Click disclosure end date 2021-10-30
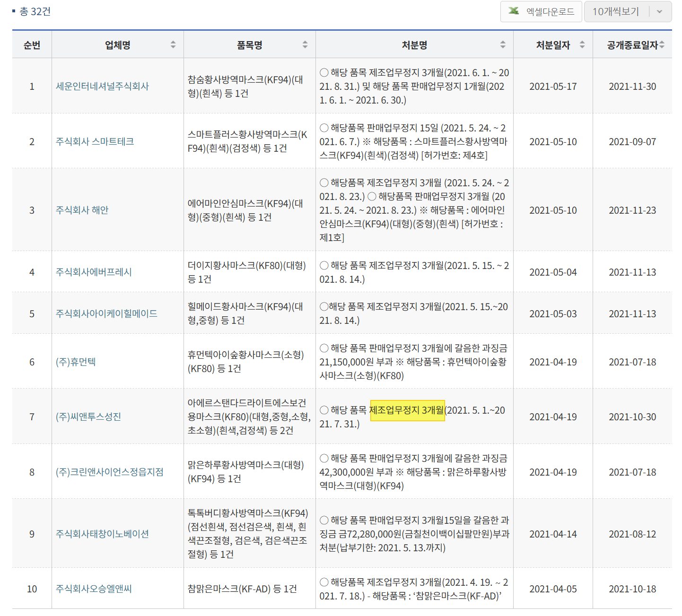682x616 pixels. tap(632, 417)
